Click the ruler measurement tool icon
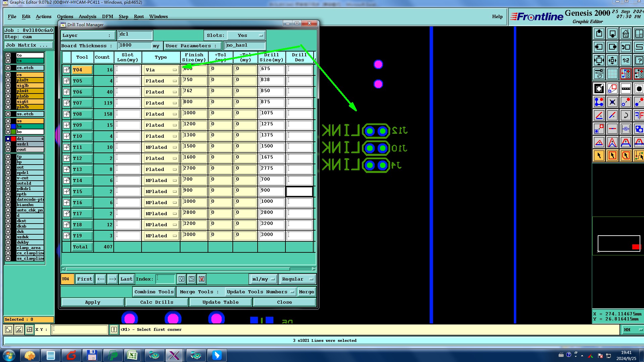644x362 pixels. click(x=626, y=89)
